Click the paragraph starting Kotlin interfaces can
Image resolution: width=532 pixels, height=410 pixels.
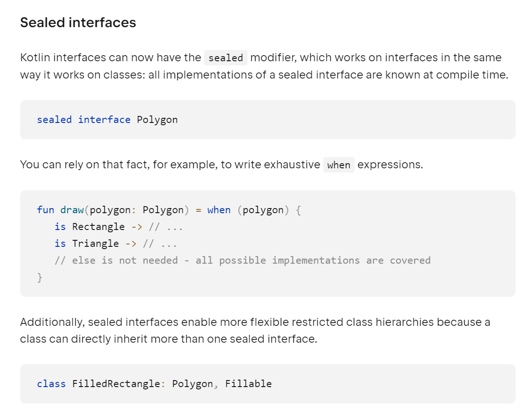tap(264, 66)
